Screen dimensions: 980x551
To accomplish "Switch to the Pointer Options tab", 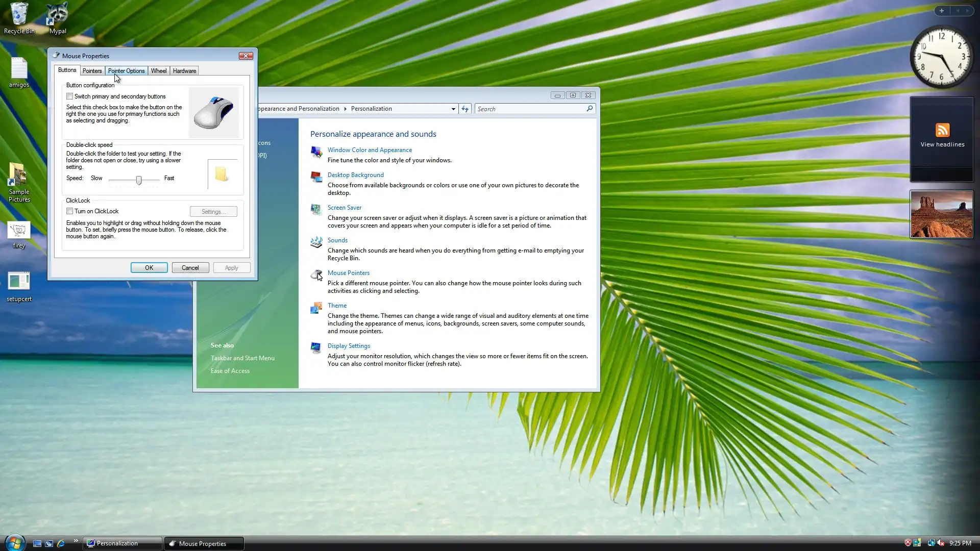I will click(126, 71).
